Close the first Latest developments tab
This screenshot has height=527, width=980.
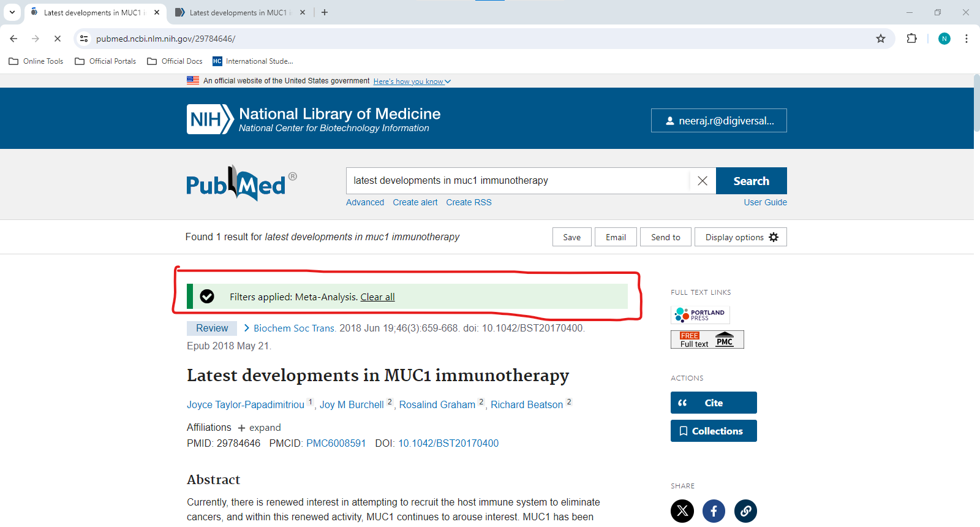click(157, 12)
